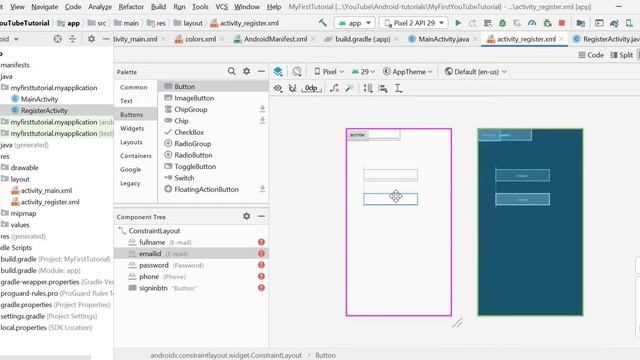This screenshot has height=360, width=640.
Task: Click the scroll-from-source target icon in project panel
Action: click(x=58, y=39)
